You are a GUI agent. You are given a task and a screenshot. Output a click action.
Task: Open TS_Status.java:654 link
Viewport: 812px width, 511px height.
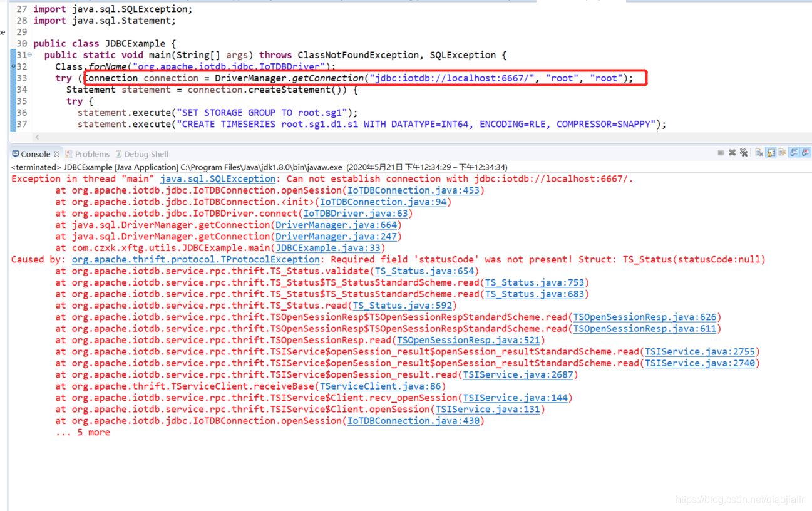(424, 271)
